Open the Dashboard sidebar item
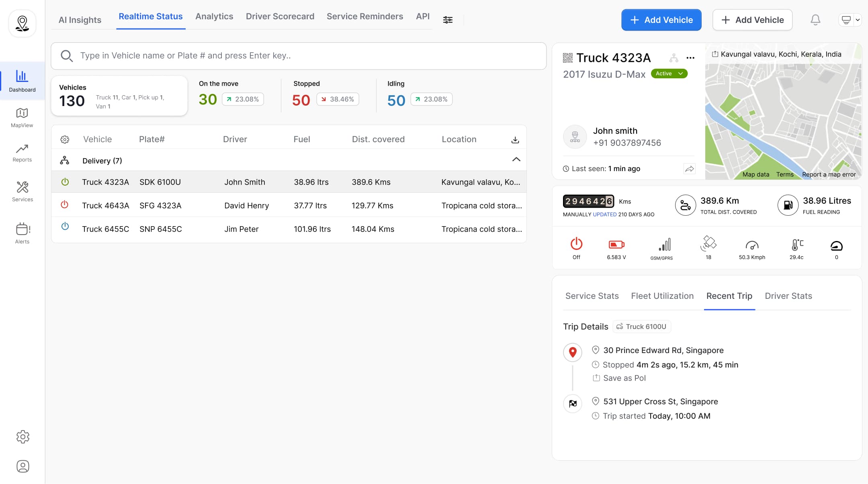Viewport: 868px width, 484px height. pos(22,81)
